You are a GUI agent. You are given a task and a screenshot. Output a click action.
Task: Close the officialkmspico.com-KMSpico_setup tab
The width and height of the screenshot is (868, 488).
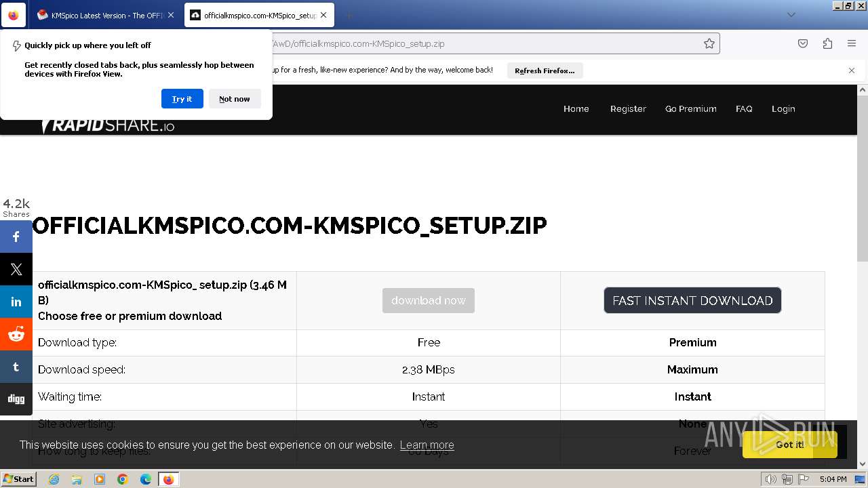pos(324,15)
